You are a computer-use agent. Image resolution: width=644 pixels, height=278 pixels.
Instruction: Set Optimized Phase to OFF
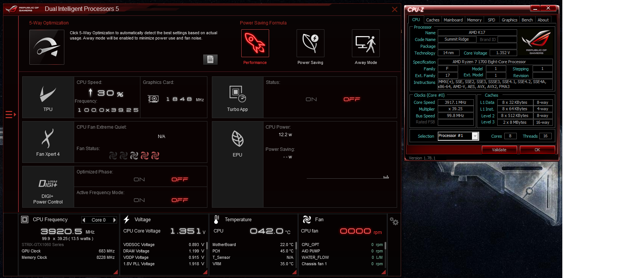click(x=180, y=179)
